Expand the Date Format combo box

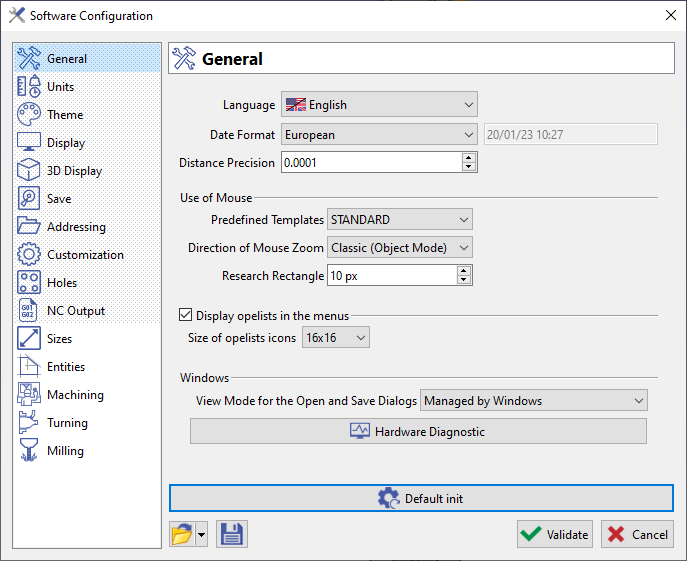tap(379, 134)
